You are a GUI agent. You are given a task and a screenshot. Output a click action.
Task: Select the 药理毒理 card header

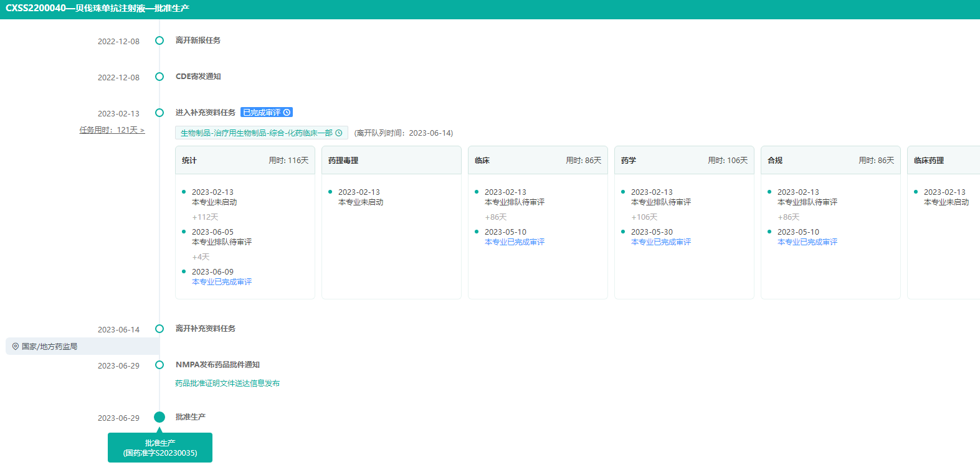(x=391, y=161)
